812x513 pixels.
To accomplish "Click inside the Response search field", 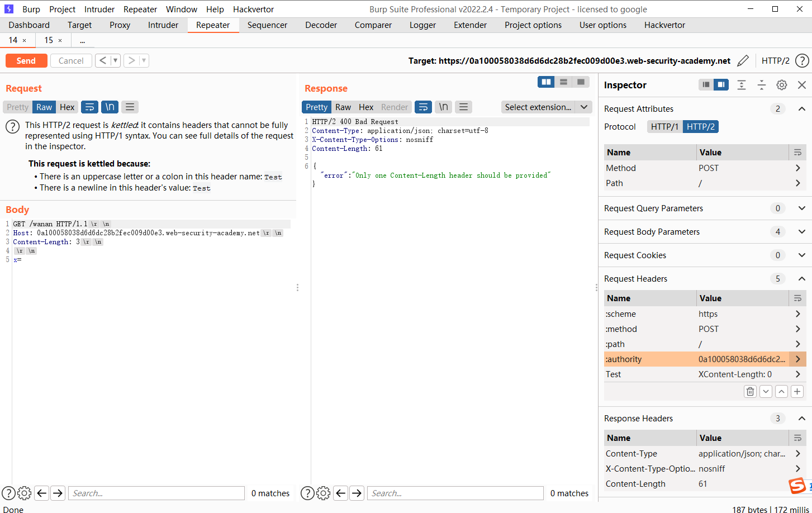I will pyautogui.click(x=454, y=493).
